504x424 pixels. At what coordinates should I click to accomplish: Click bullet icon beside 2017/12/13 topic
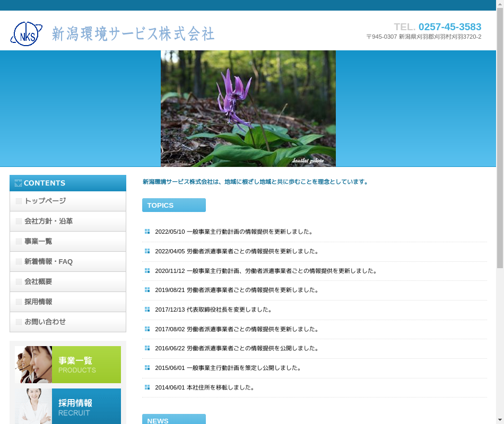[147, 310]
